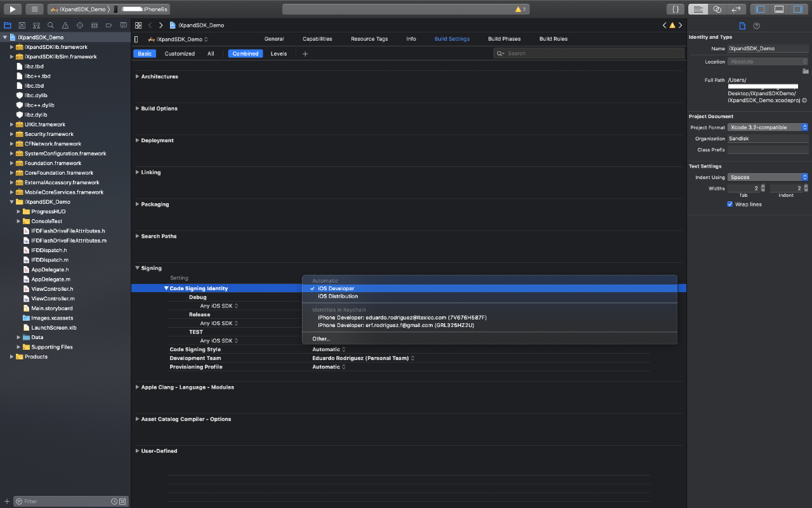
Task: Click the build settings Search field
Action: (x=589, y=53)
